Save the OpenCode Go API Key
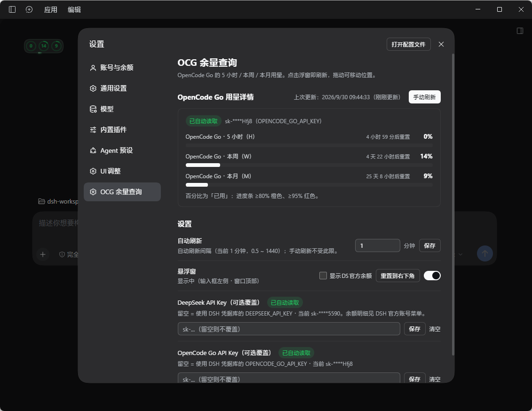 click(x=414, y=379)
